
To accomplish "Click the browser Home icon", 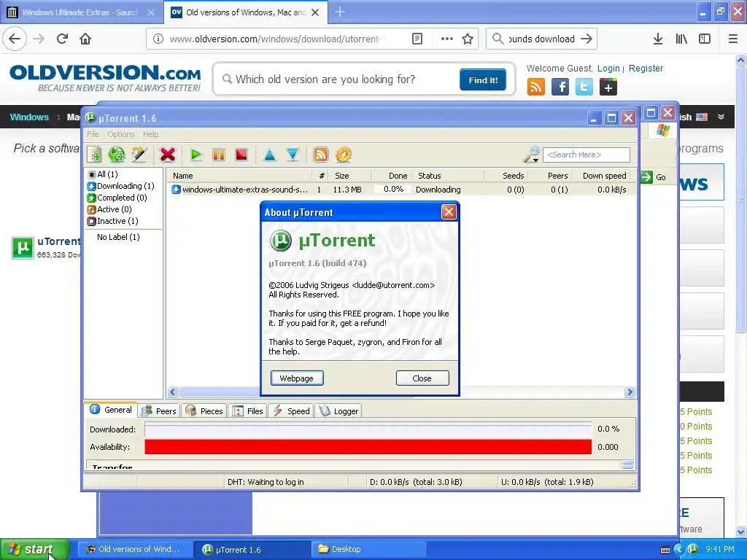I will 85,39.
